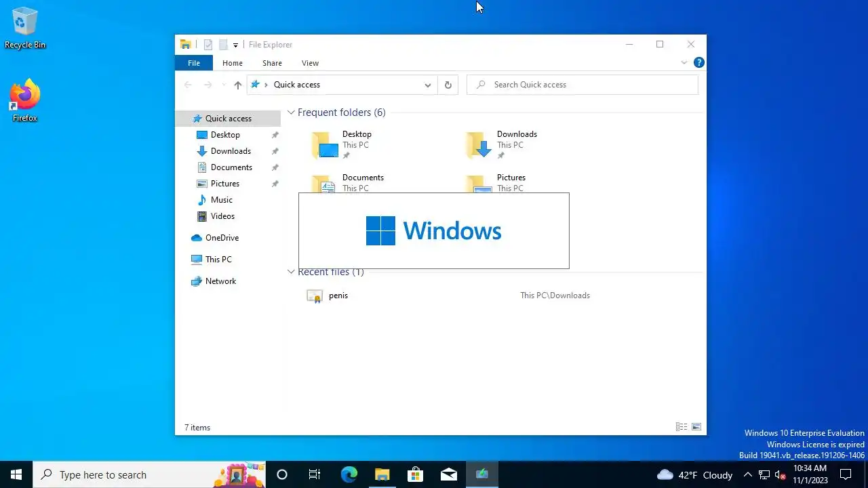Open network status tray icon

pyautogui.click(x=764, y=474)
